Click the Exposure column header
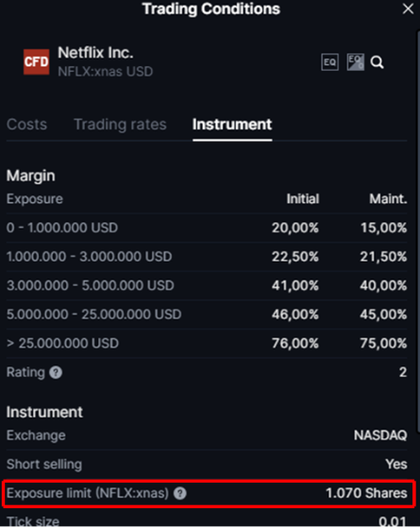 pyautogui.click(x=35, y=199)
